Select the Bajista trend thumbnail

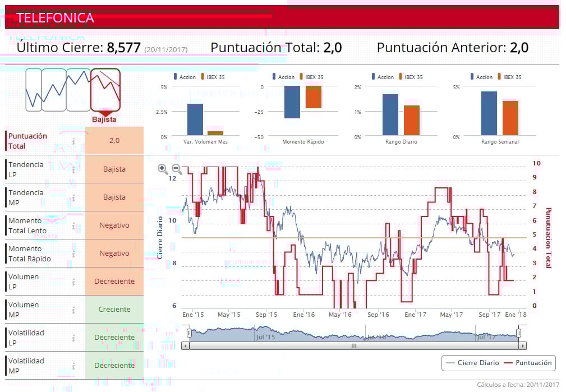tap(105, 90)
